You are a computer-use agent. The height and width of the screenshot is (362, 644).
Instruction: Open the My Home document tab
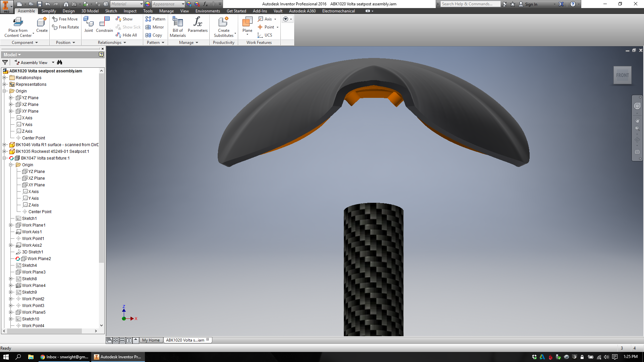tap(151, 340)
